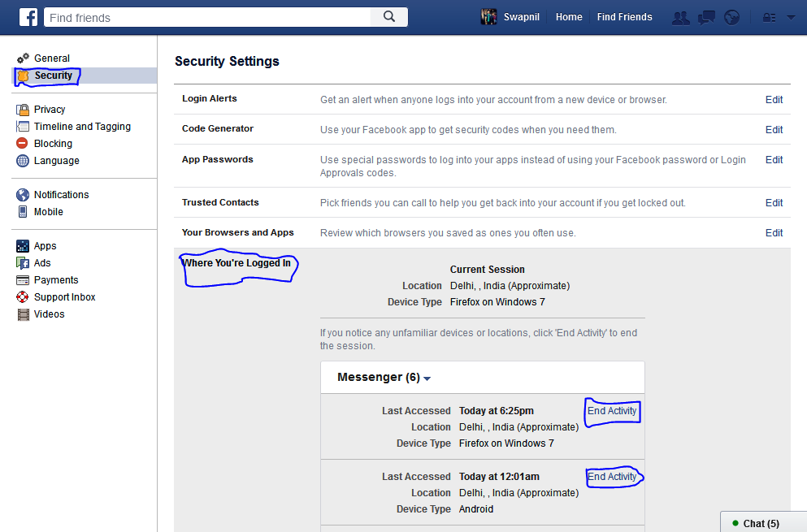The width and height of the screenshot is (807, 532).
Task: Click the red Blocking icon
Action: [x=22, y=143]
